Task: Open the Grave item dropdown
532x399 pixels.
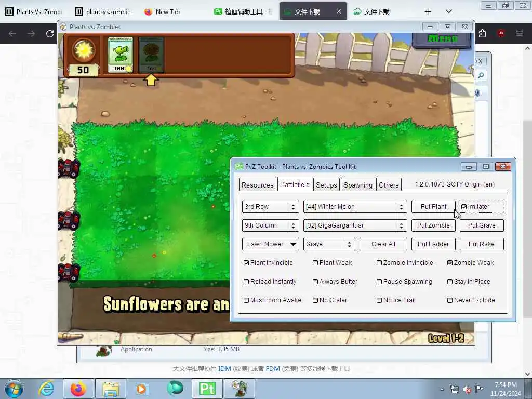Action: pos(329,244)
